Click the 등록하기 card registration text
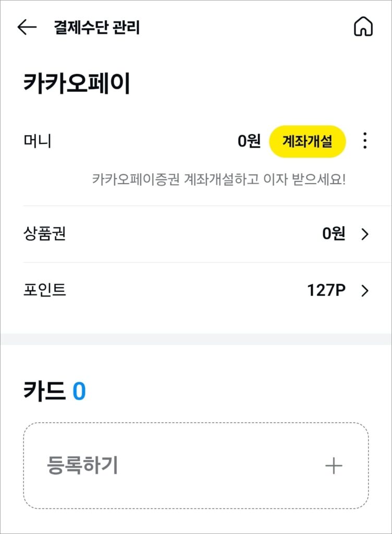Image resolution: width=392 pixels, height=534 pixels. click(x=82, y=465)
